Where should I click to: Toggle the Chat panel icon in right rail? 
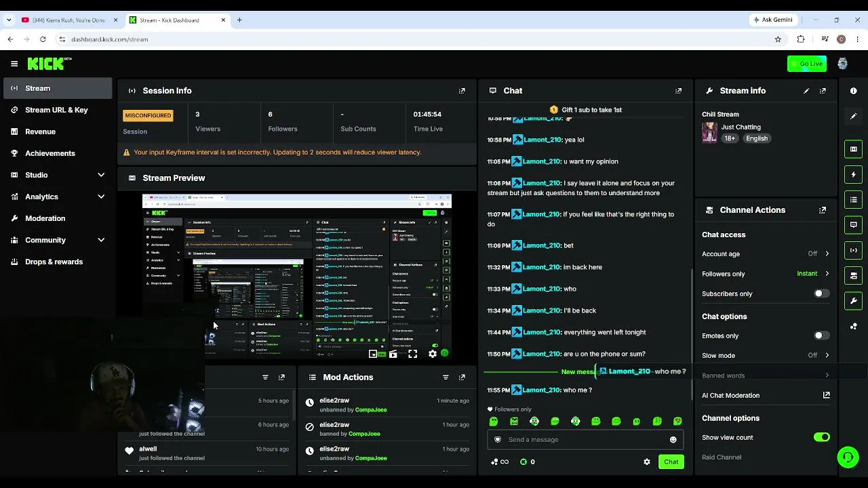point(853,224)
